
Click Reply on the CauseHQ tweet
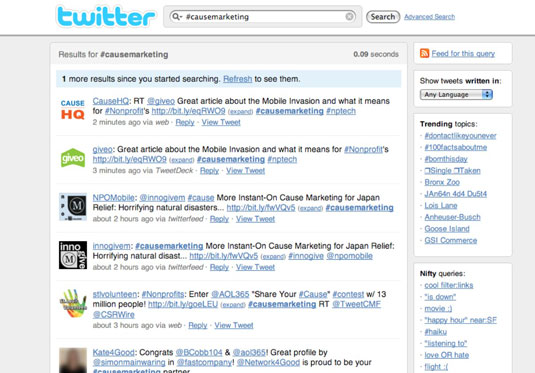(185, 122)
